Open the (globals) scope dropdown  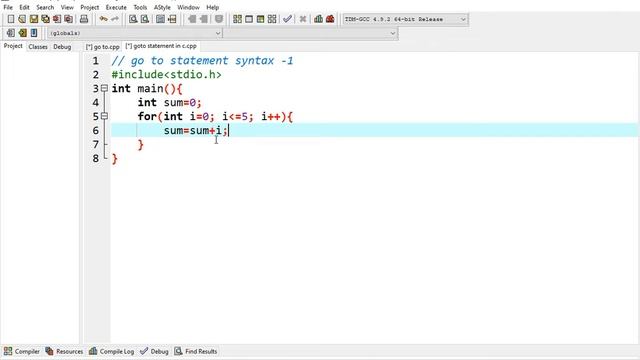[x=135, y=33]
